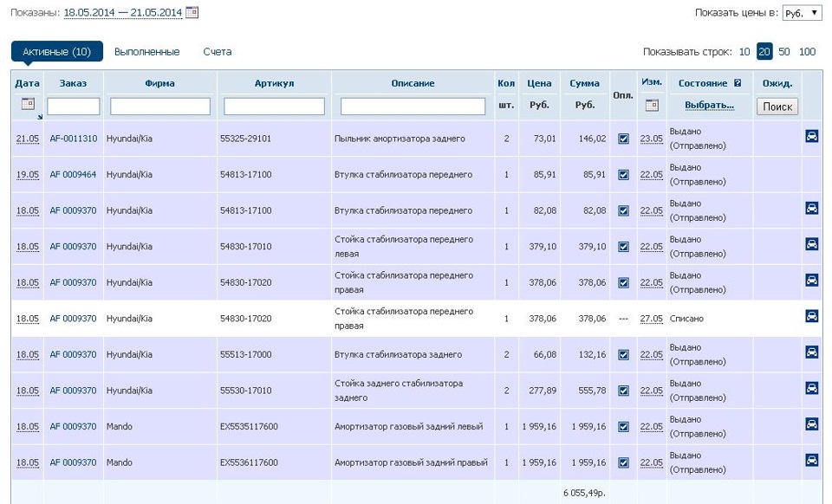The image size is (832, 504).
Task: Switch to the Счета tab
Action: tap(218, 52)
